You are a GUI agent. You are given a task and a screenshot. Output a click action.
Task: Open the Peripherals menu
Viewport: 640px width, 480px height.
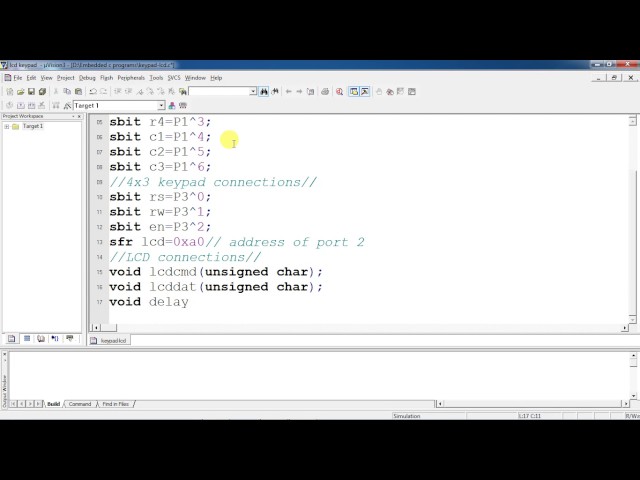pyautogui.click(x=131, y=78)
